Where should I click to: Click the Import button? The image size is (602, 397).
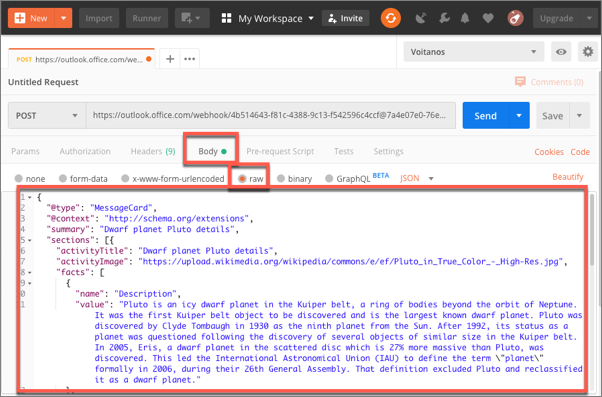(99, 18)
